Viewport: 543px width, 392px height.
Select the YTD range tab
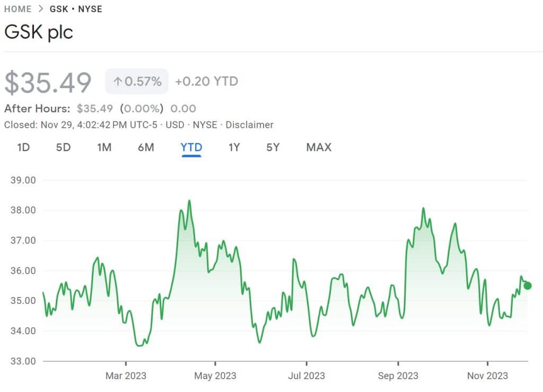point(191,148)
